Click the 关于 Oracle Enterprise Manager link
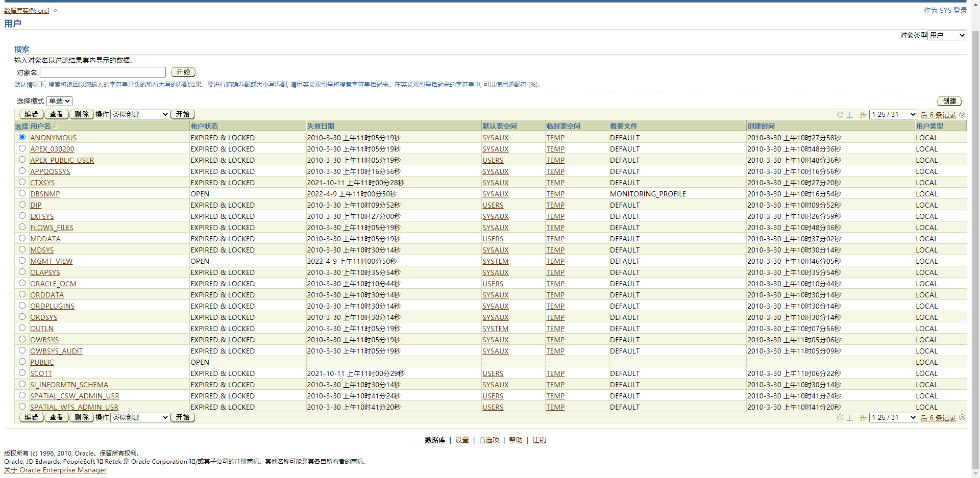This screenshot has height=478, width=980. pos(56,470)
